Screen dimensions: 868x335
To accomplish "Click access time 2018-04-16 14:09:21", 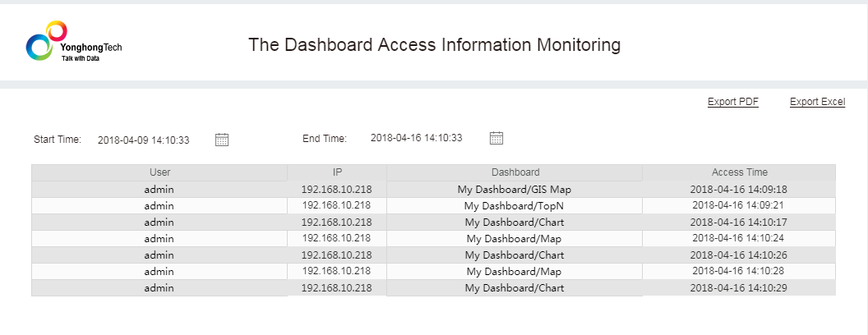I will 739,205.
